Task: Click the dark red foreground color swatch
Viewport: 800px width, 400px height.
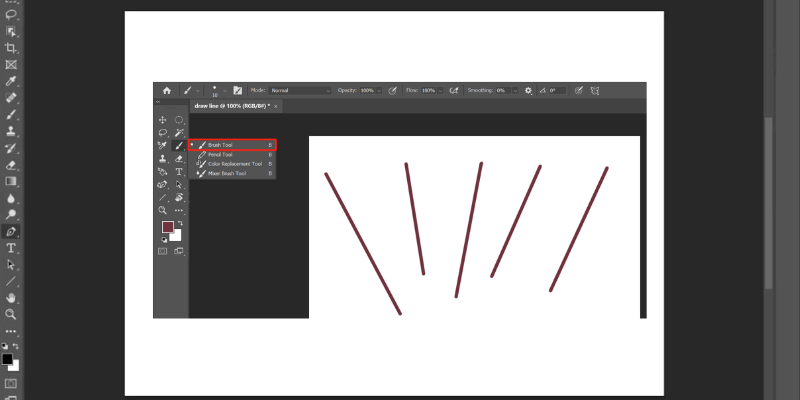Action: (x=167, y=228)
